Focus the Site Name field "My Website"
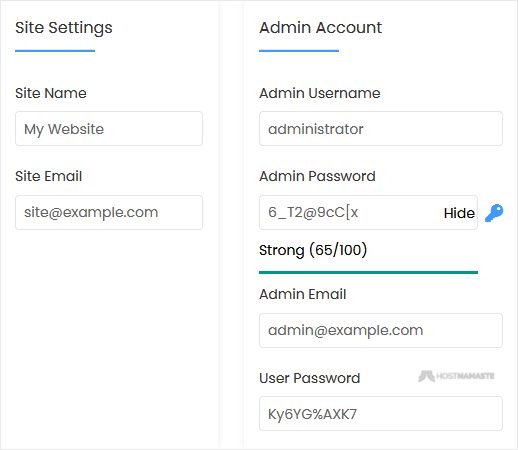Viewport: 518px width, 450px height. (x=109, y=129)
